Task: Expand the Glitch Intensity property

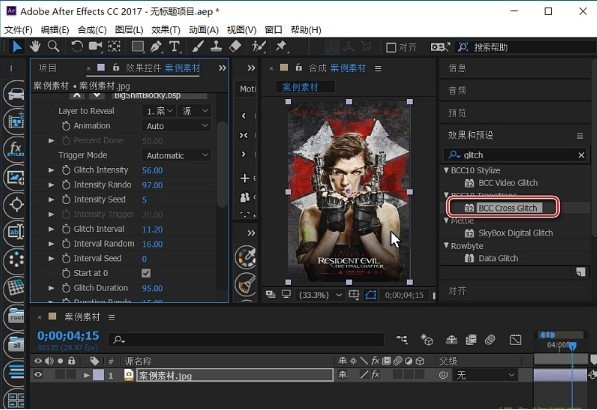Action: (51, 170)
